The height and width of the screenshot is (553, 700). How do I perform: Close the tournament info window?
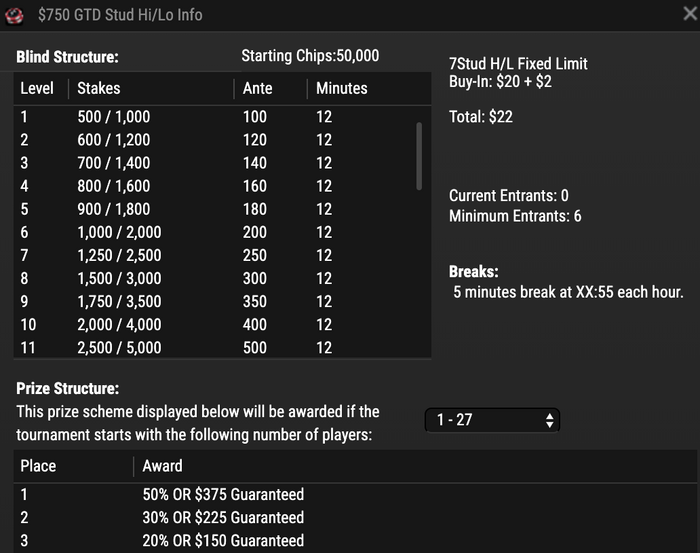tap(690, 13)
